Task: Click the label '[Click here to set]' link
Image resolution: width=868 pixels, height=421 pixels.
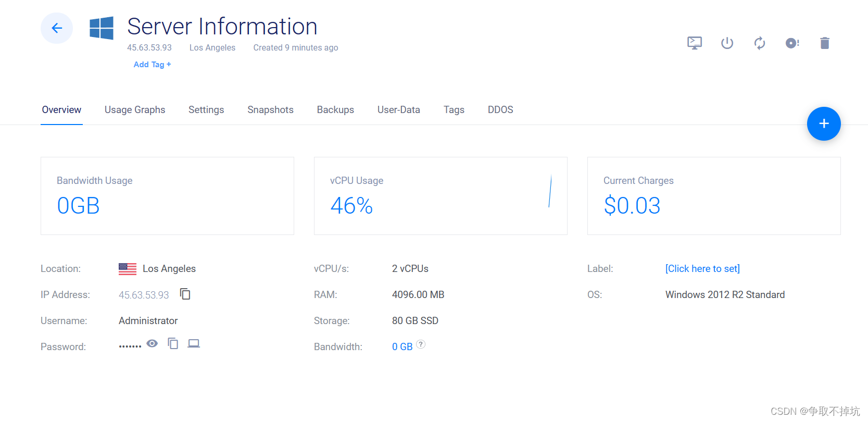Action: pos(702,269)
